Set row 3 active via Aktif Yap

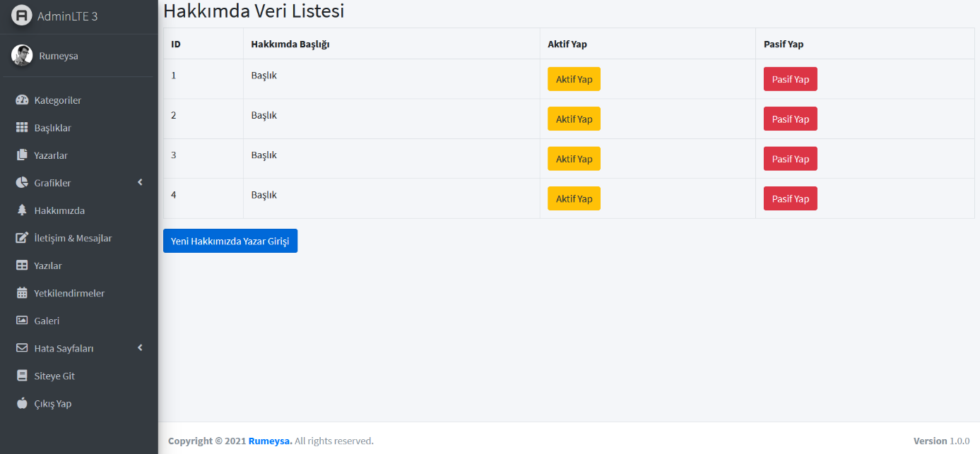click(574, 158)
